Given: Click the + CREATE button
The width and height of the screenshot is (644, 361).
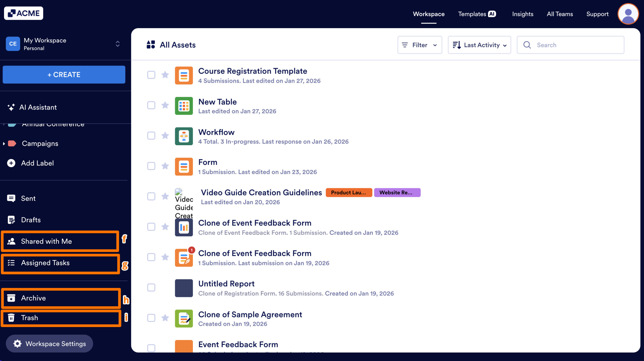Looking at the screenshot, I should click(x=64, y=75).
